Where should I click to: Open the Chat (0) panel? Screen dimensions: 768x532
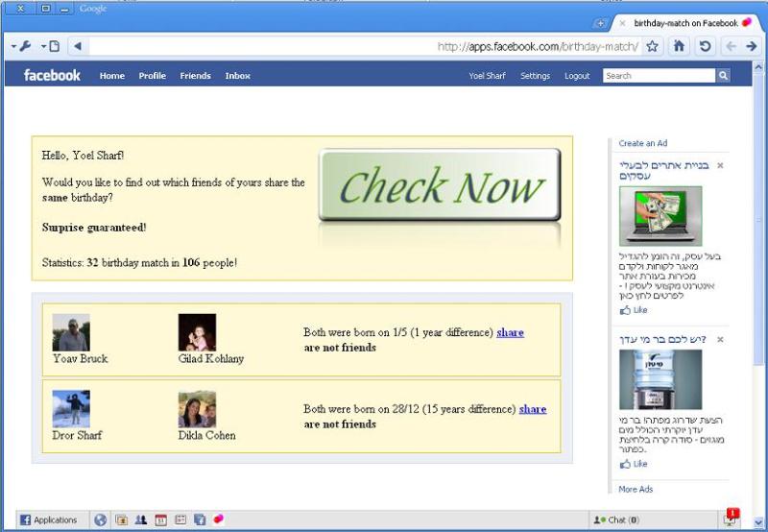coord(652,520)
